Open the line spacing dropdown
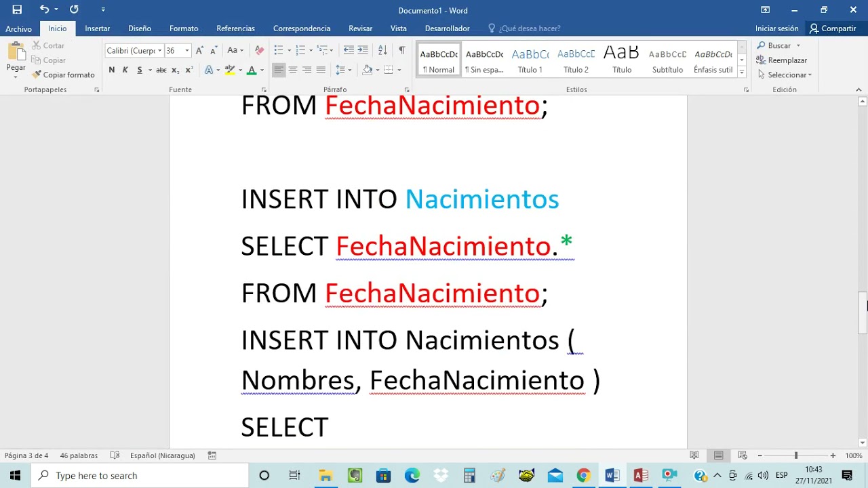Screen dimensions: 868x488 [x=343, y=70]
